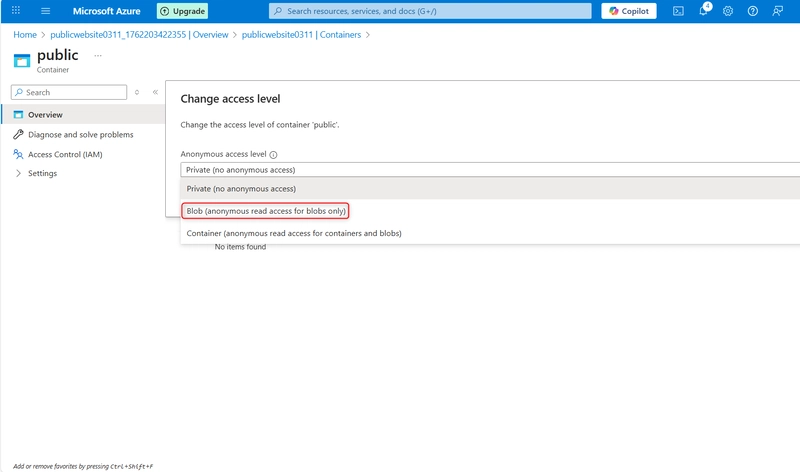
Task: Click the apps grid icon in header
Action: tap(15, 11)
